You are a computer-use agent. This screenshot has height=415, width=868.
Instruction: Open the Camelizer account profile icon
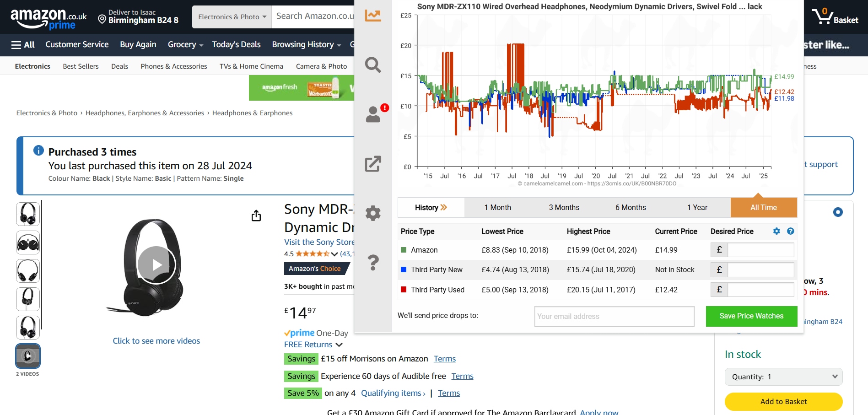point(373,114)
